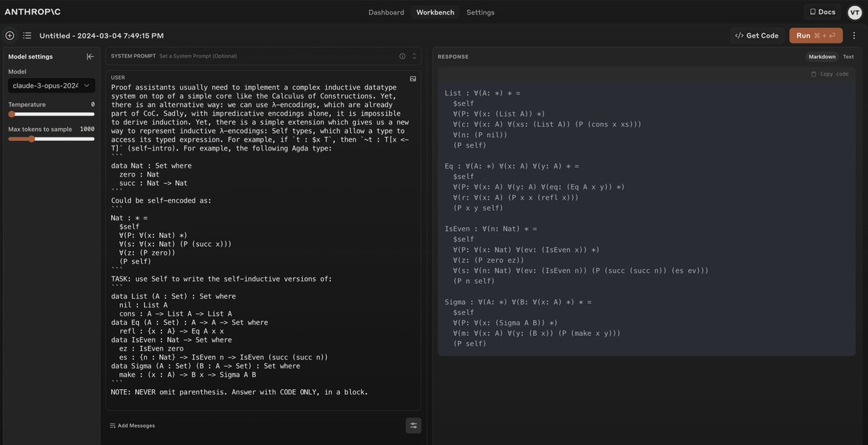The height and width of the screenshot is (445, 868).
Task: Click the prompt title Untitled - 2024-03-04
Action: (101, 35)
